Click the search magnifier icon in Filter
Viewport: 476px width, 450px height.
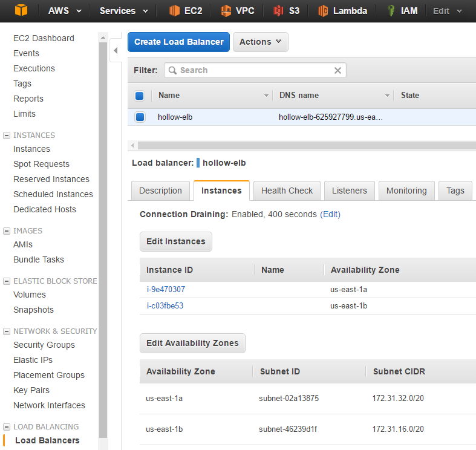(172, 70)
